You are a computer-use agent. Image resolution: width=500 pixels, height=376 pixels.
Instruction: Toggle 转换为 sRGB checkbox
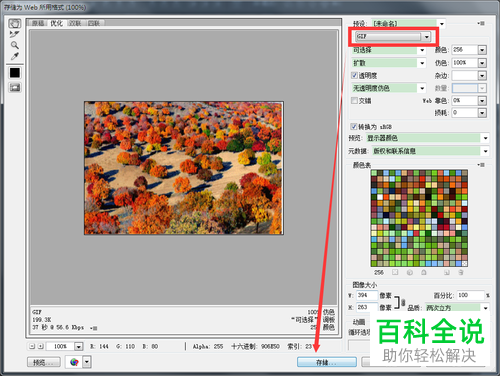click(x=354, y=127)
